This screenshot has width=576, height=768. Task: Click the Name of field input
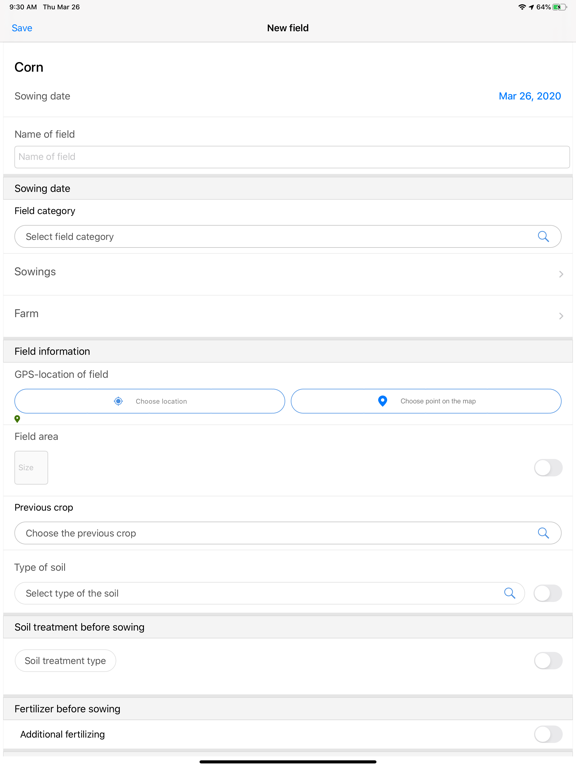click(x=292, y=157)
